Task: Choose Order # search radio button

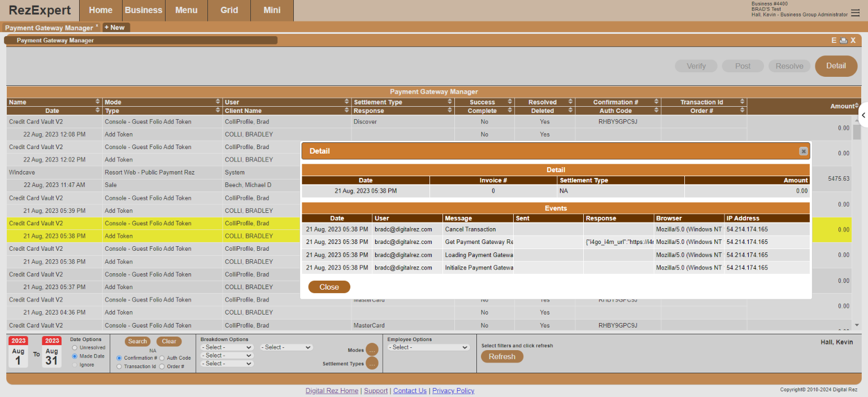Action: 162,367
